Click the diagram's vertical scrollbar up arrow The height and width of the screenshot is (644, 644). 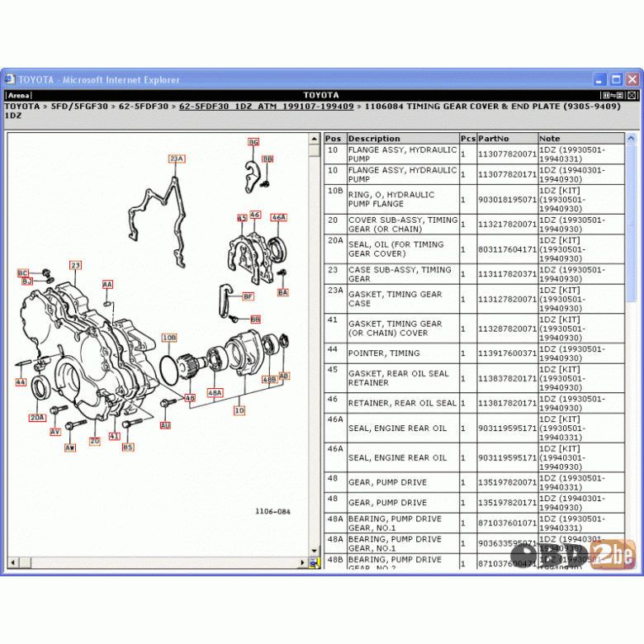click(x=315, y=139)
